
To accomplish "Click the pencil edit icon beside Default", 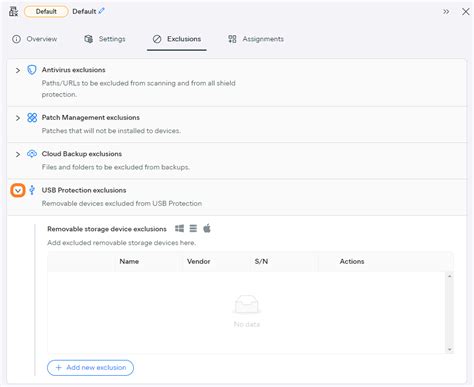I will (x=102, y=11).
